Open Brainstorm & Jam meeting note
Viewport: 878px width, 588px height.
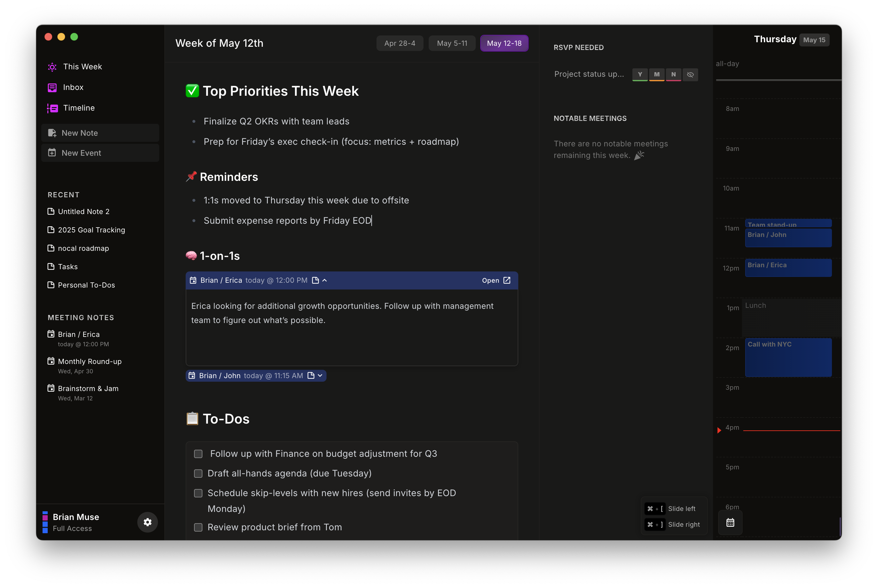[83, 393]
